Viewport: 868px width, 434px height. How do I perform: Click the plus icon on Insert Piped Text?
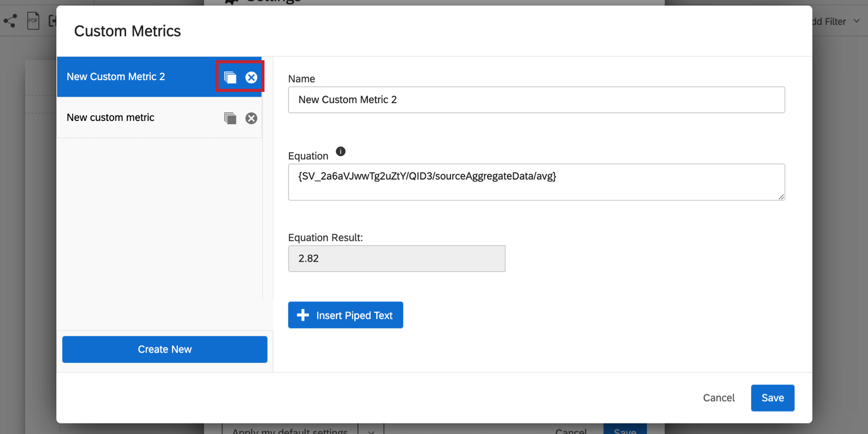coord(303,315)
